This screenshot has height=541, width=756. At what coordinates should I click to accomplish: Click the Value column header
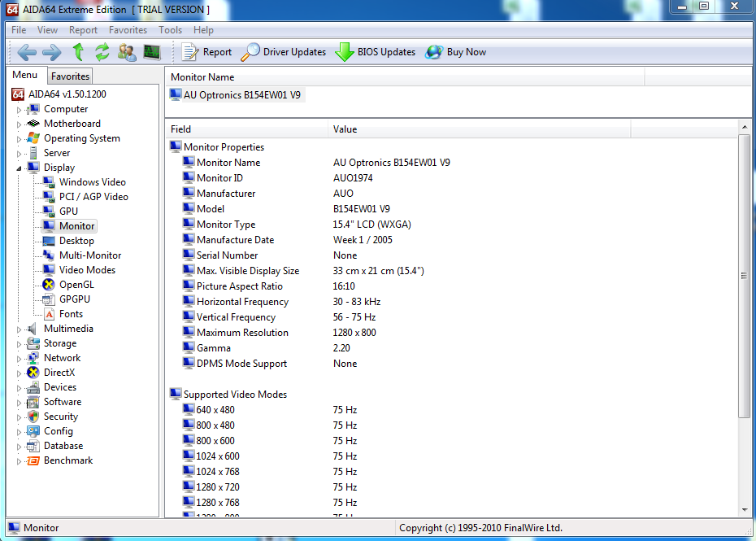point(480,129)
